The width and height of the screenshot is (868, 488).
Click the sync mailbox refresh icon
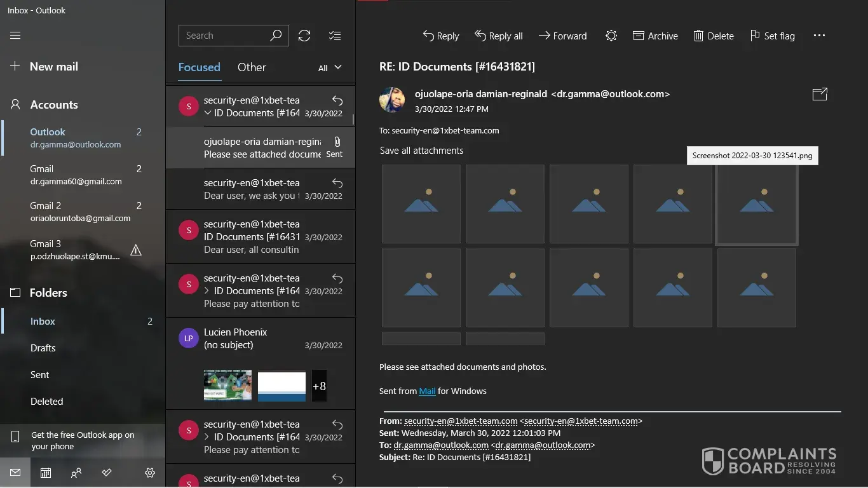[x=304, y=36]
